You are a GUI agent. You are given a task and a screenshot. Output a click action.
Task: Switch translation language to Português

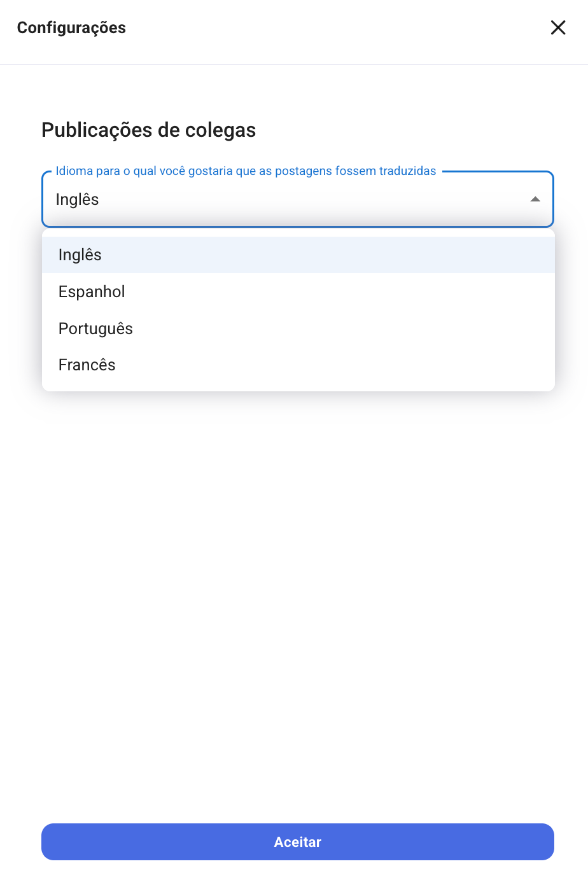point(95,328)
